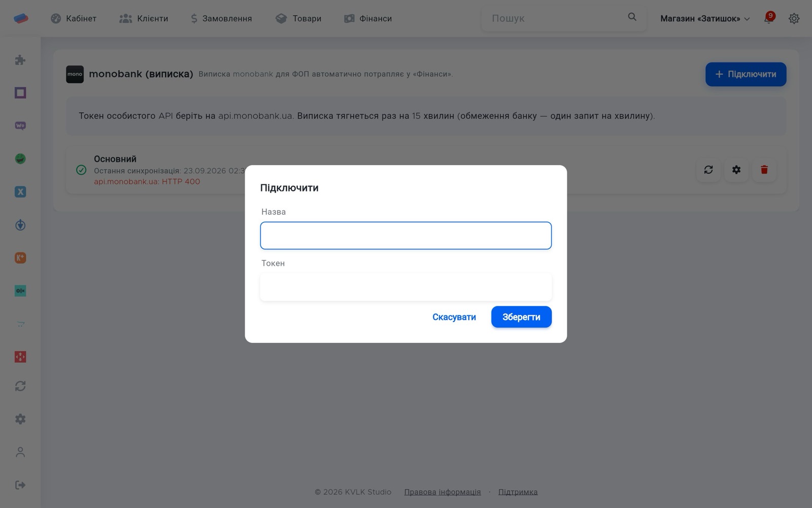Viewport: 812px width, 508px height.
Task: Click the Основний connection name
Action: (x=115, y=159)
